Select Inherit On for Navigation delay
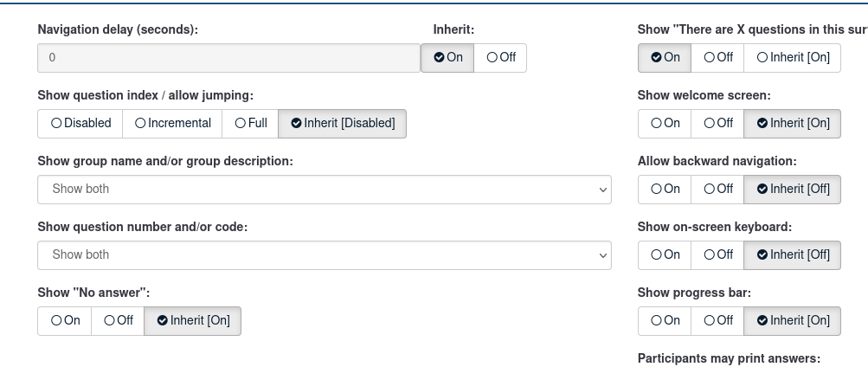 447,58
